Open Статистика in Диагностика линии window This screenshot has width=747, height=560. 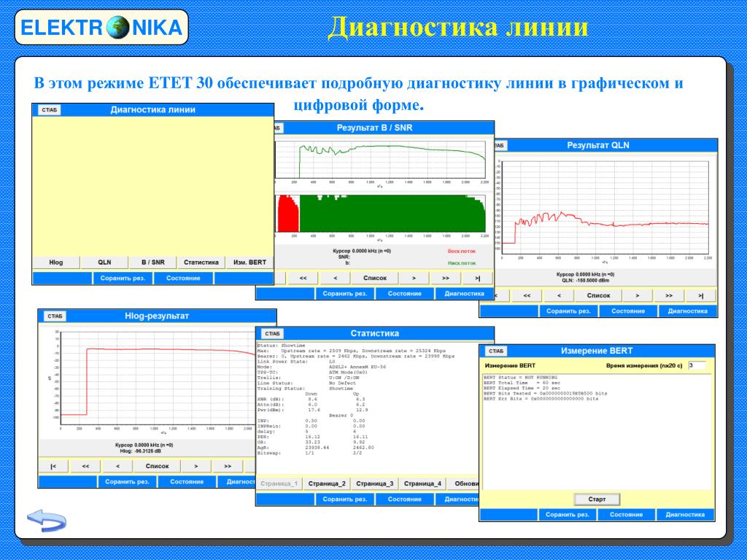coord(201,262)
